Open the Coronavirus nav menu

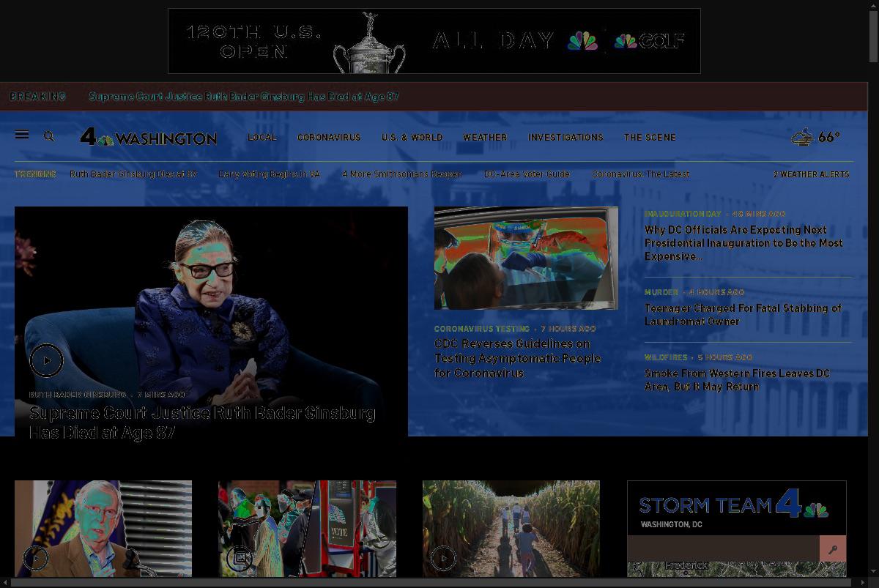329,137
